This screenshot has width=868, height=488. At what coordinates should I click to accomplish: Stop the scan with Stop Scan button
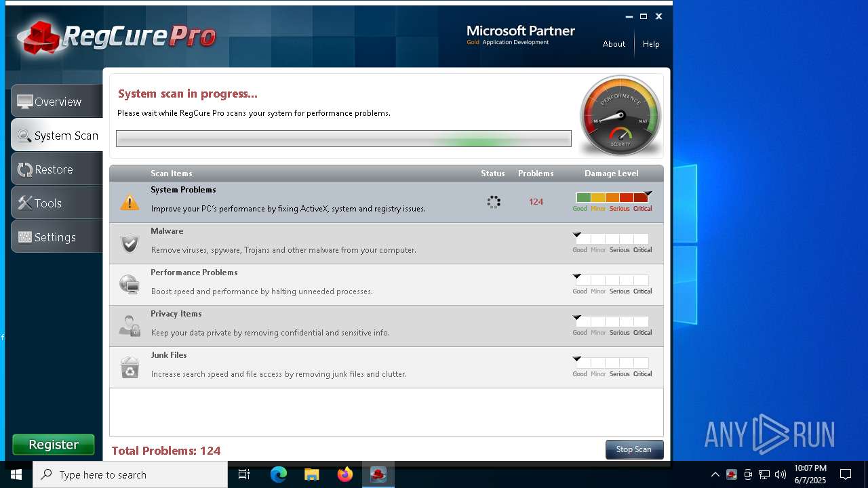[634, 449]
